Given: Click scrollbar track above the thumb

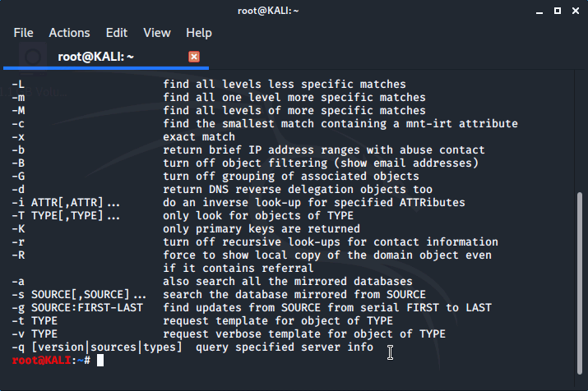Looking at the screenshot, I should [x=580, y=131].
